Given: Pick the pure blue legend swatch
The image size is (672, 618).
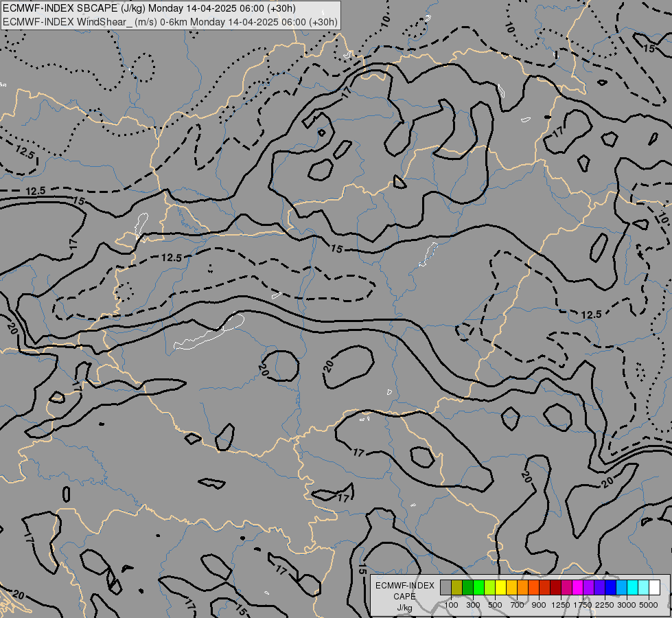Looking at the screenshot, I should coord(610,587).
